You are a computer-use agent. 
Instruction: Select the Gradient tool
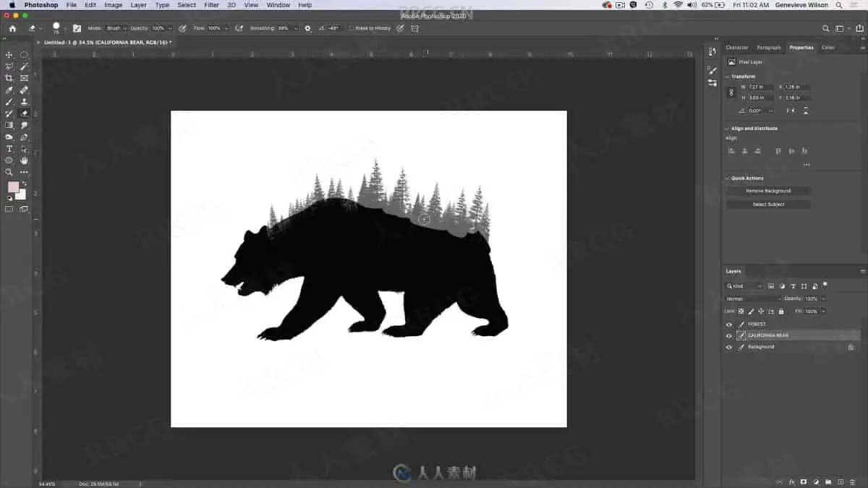pos(9,125)
